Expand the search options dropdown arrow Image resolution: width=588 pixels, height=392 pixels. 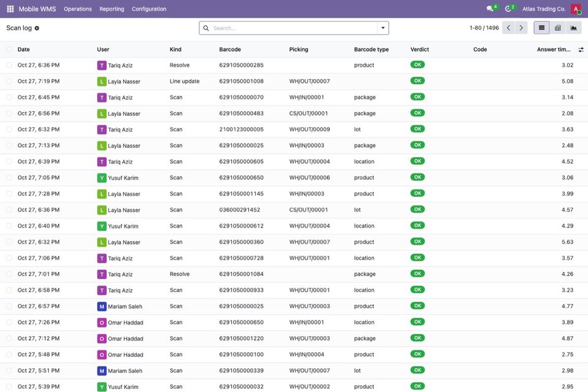pos(383,28)
